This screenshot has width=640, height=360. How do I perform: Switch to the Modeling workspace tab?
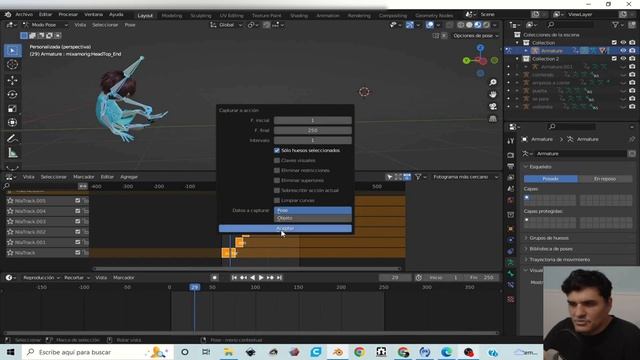172,16
